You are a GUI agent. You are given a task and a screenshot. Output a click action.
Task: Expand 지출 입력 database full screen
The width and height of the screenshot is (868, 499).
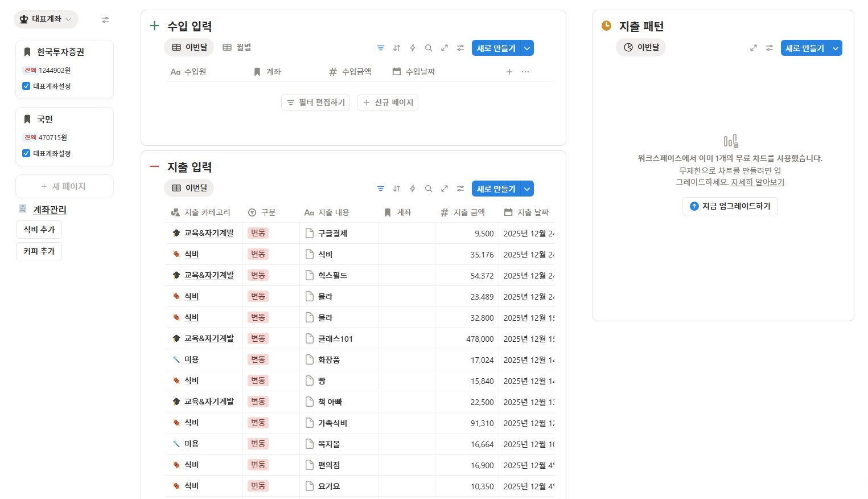tap(445, 189)
